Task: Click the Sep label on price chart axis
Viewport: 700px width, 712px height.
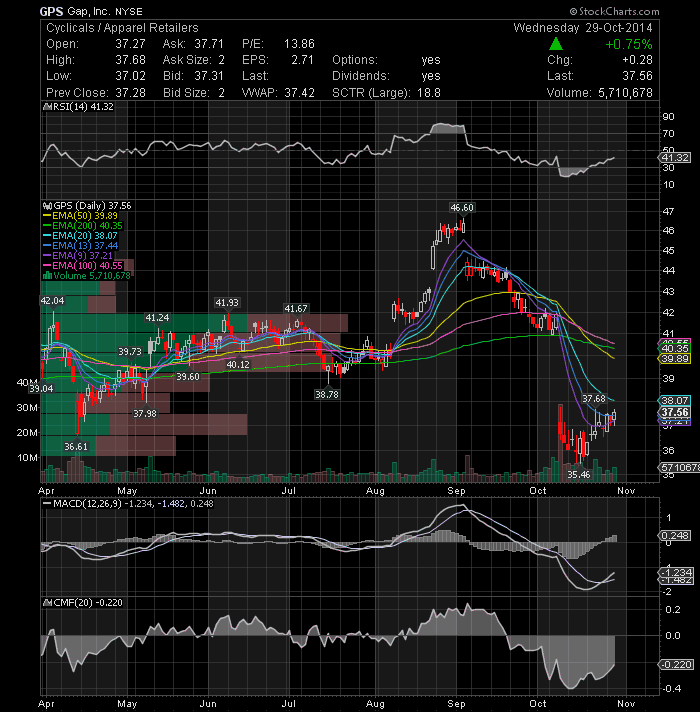Action: coord(456,491)
